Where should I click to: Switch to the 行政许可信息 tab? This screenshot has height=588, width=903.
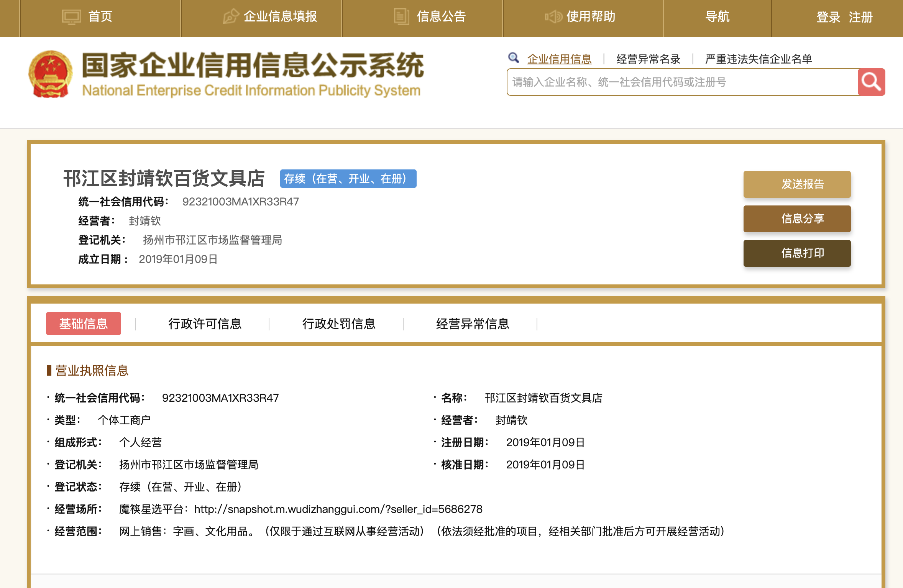205,324
